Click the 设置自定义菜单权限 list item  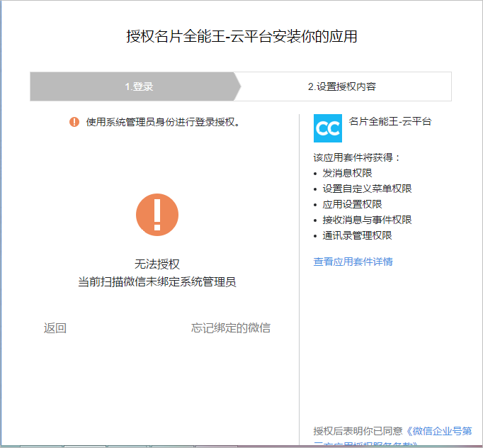(x=367, y=189)
